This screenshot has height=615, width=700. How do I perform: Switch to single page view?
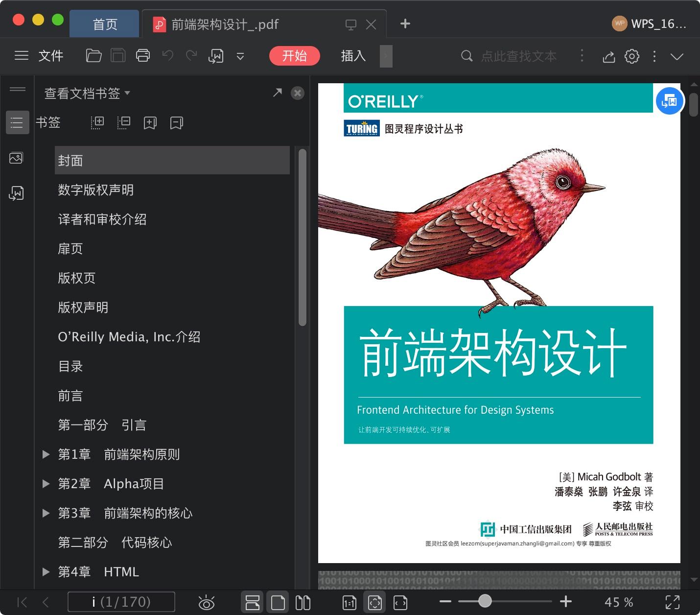(x=278, y=602)
